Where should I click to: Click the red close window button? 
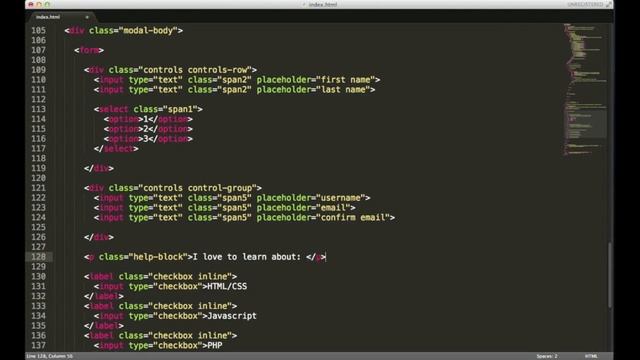point(31,4)
